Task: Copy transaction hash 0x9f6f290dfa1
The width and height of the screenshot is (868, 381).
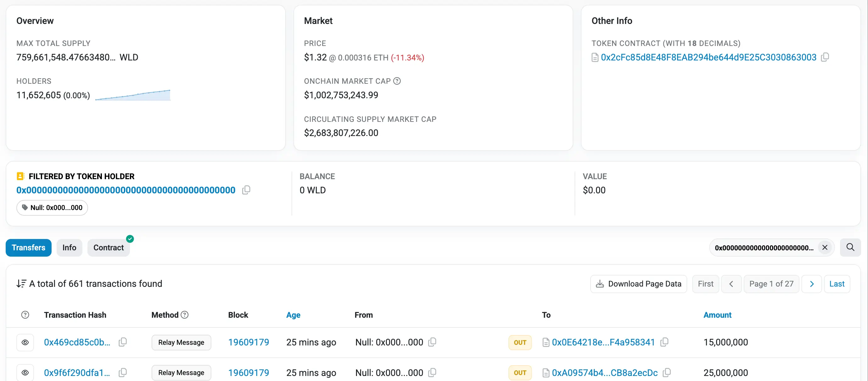Action: (123, 372)
